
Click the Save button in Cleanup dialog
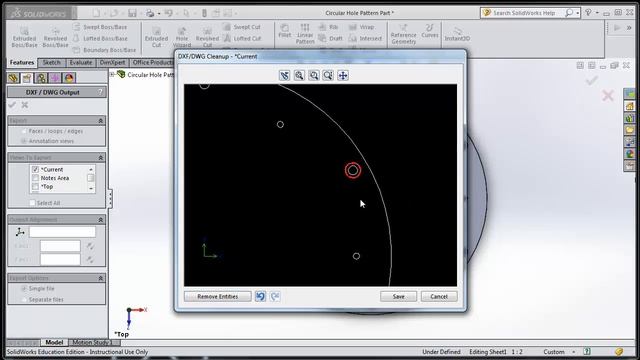[398, 296]
